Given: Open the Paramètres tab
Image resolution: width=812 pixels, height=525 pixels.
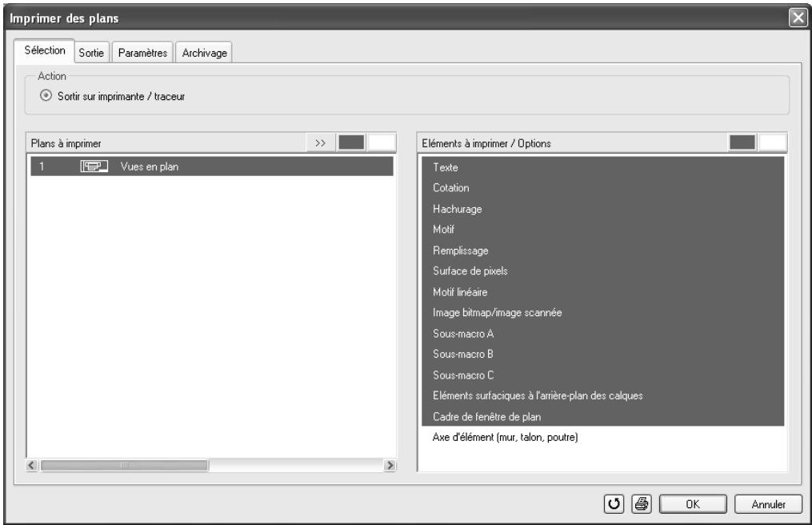Looking at the screenshot, I should click(x=142, y=53).
